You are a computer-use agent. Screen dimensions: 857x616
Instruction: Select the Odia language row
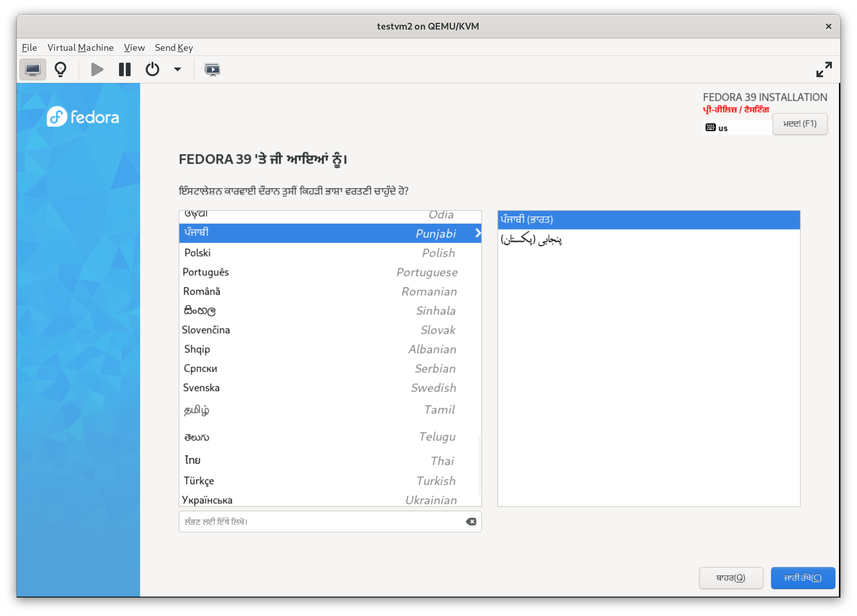point(330,216)
